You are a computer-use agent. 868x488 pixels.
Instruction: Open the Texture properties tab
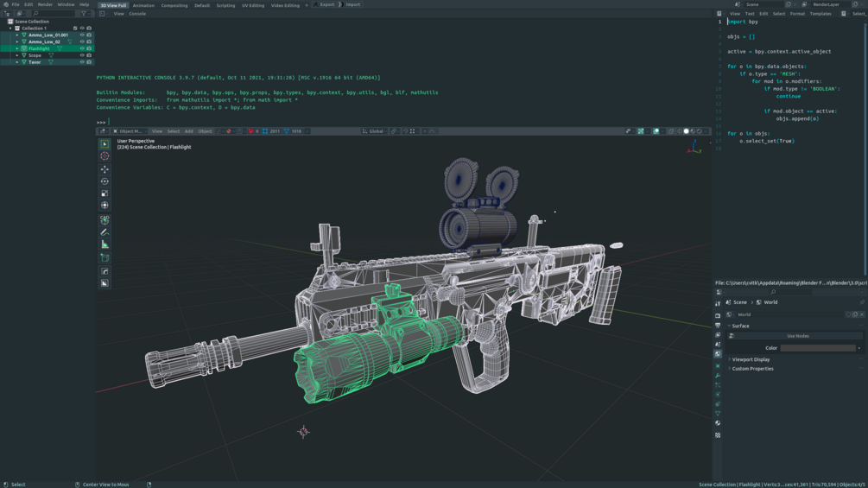coord(718,435)
